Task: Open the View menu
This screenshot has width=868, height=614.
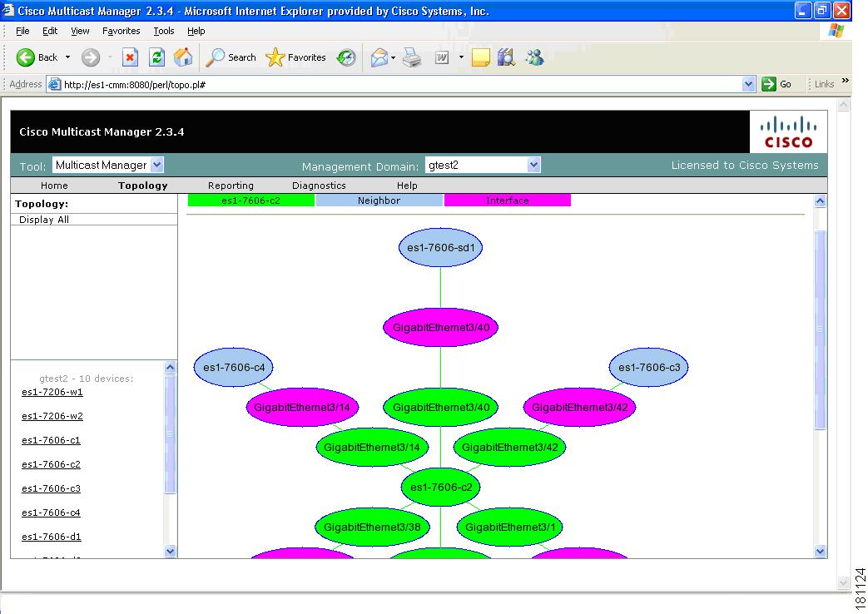Action: point(80,31)
